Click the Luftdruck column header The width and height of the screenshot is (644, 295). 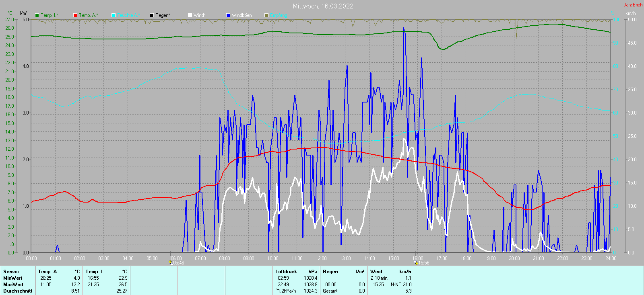286,272
